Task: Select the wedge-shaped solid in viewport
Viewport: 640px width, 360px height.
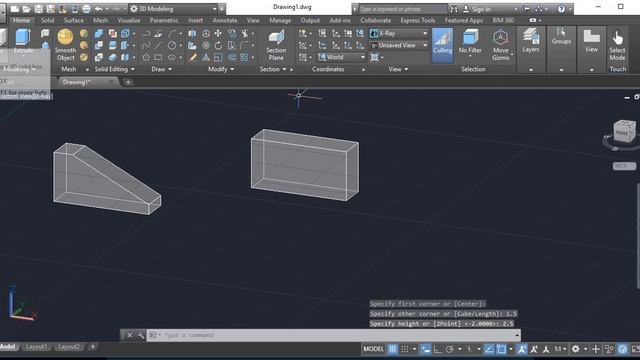Action: (x=102, y=180)
